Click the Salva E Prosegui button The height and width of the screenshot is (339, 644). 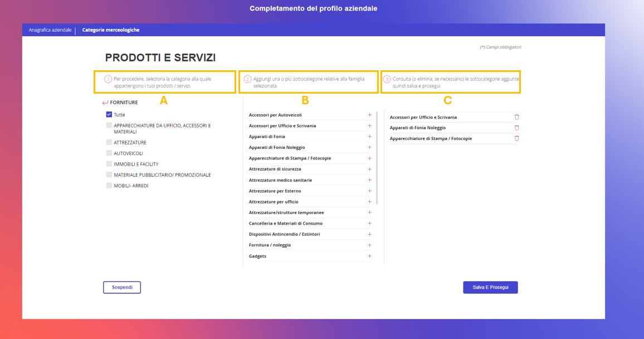(x=490, y=287)
